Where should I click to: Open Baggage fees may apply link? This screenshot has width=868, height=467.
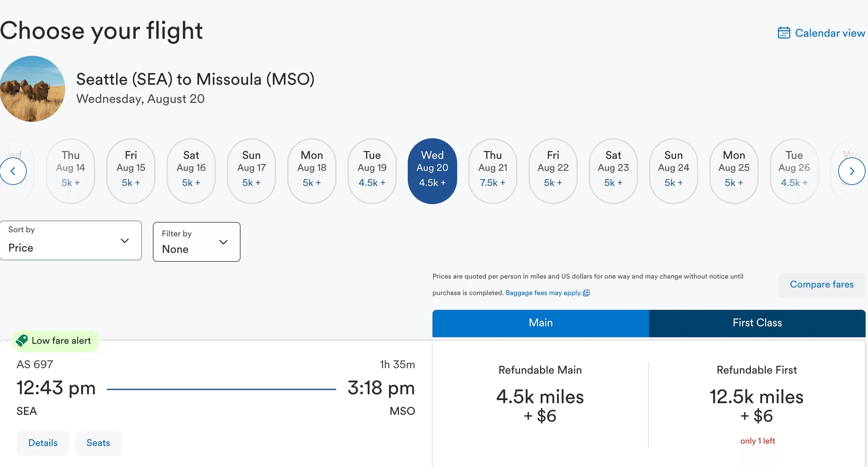543,293
